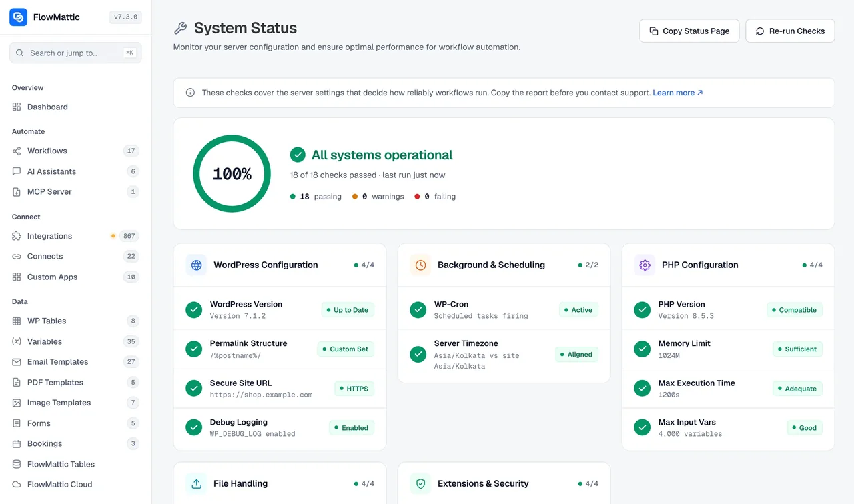This screenshot has width=854, height=504.
Task: Click the v7.3.0 version badge
Action: tap(125, 17)
